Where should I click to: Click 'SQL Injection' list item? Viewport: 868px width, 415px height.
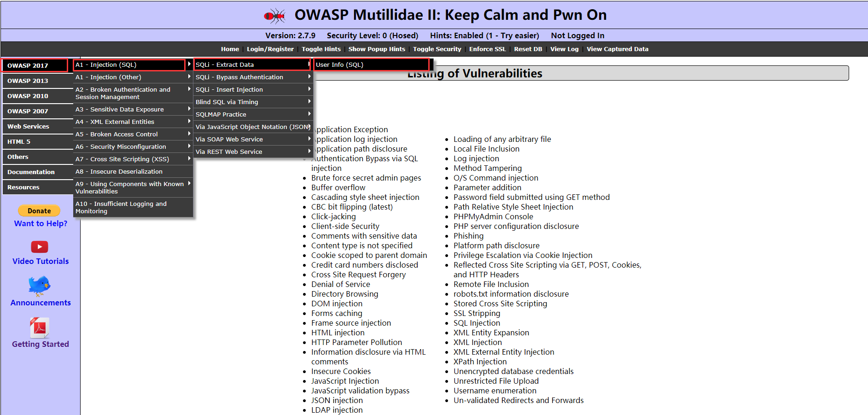click(477, 323)
